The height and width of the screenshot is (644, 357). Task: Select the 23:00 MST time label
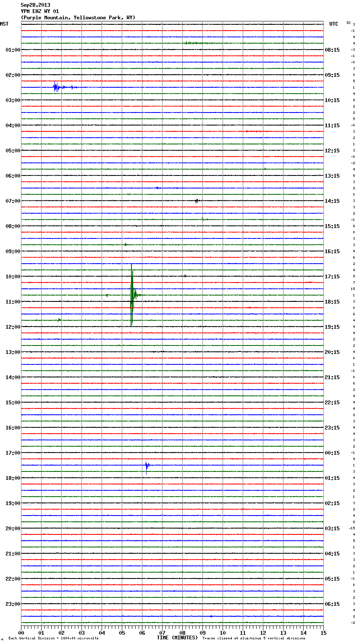point(13,604)
